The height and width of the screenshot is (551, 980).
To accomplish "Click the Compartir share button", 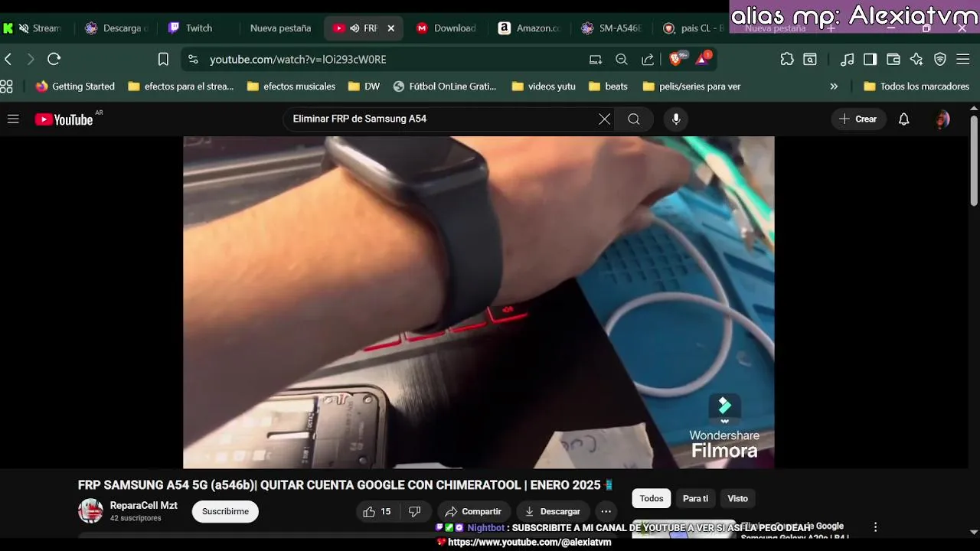I will 473,511.
